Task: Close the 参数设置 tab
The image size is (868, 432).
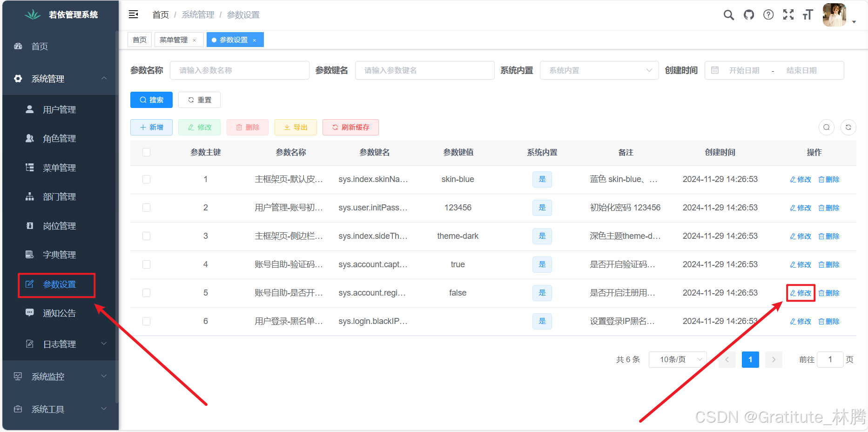Action: tap(255, 40)
